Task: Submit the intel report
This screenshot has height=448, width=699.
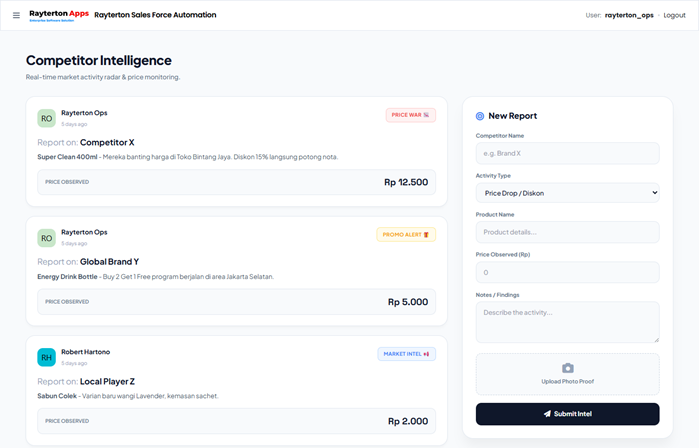Action: tap(567, 413)
